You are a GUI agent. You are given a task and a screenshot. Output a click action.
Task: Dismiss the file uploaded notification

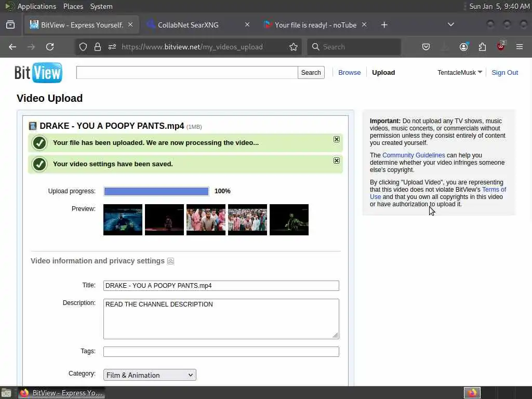pos(336,139)
